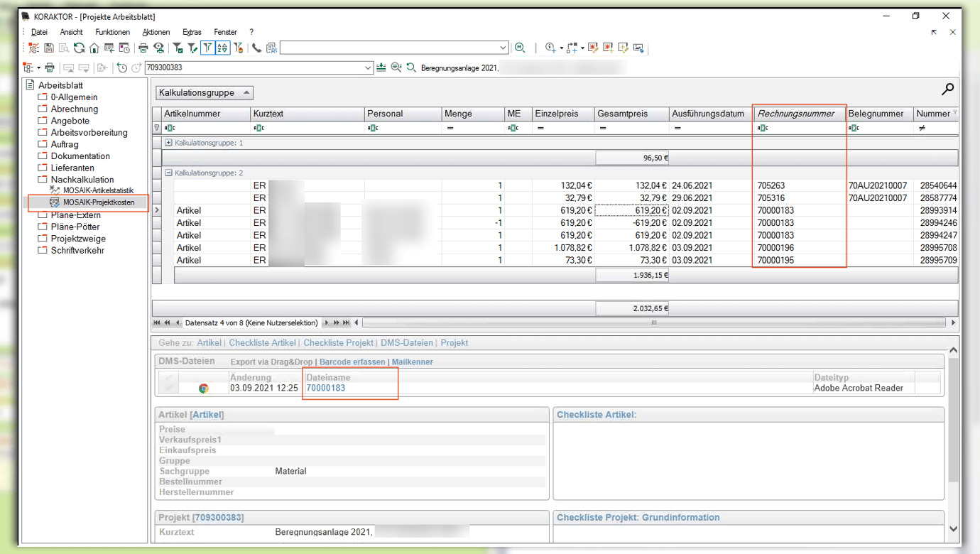Screen dimensions: 980x554
Task: Expand Kalkulationsgruppe: 1 group row
Action: pos(168,143)
